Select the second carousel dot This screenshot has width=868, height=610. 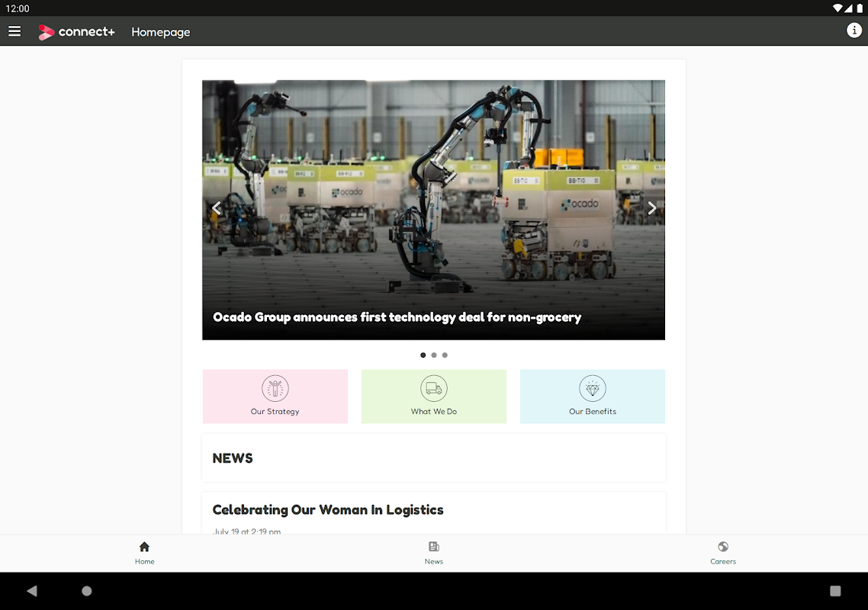tap(434, 355)
